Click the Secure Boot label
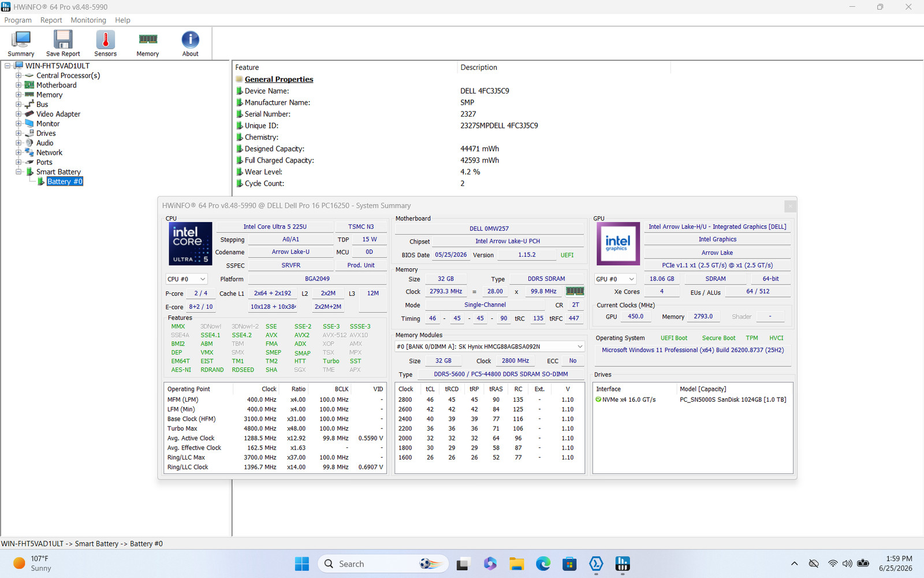 click(x=718, y=338)
